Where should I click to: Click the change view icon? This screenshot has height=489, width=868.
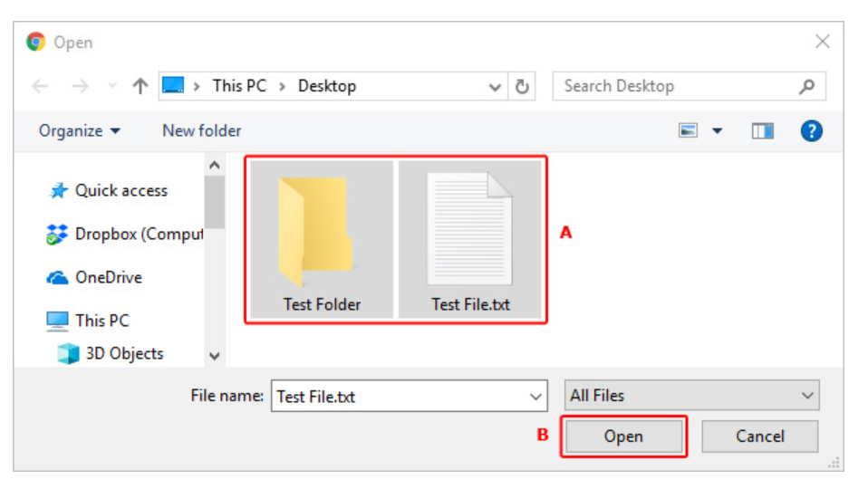point(690,131)
